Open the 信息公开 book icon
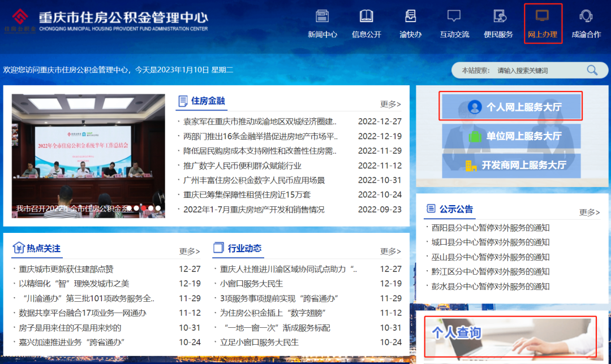The width and height of the screenshot is (611, 364). [366, 16]
